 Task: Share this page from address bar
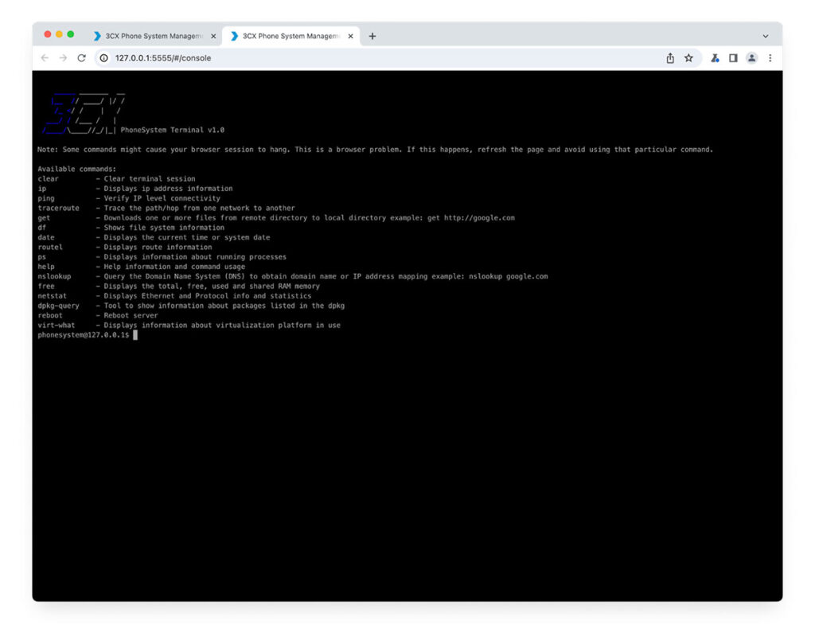pos(670,58)
